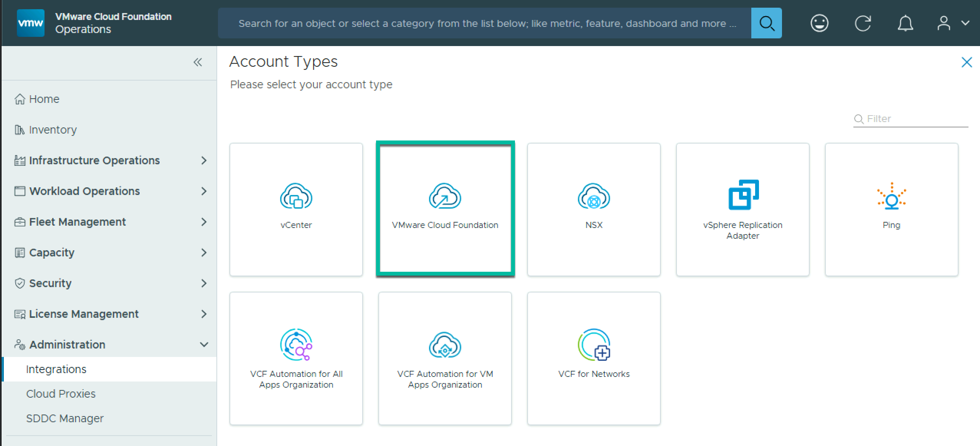Click the vCenter account type icon
The image size is (980, 446).
point(296,196)
